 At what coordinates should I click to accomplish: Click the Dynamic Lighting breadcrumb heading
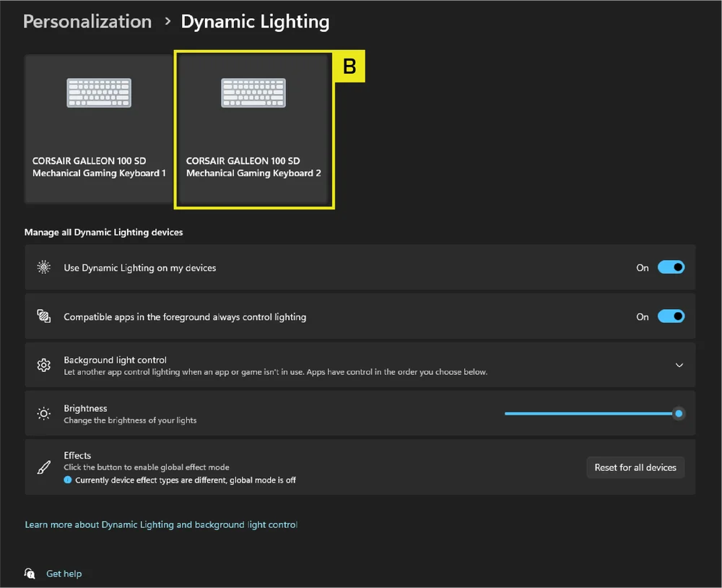click(255, 22)
